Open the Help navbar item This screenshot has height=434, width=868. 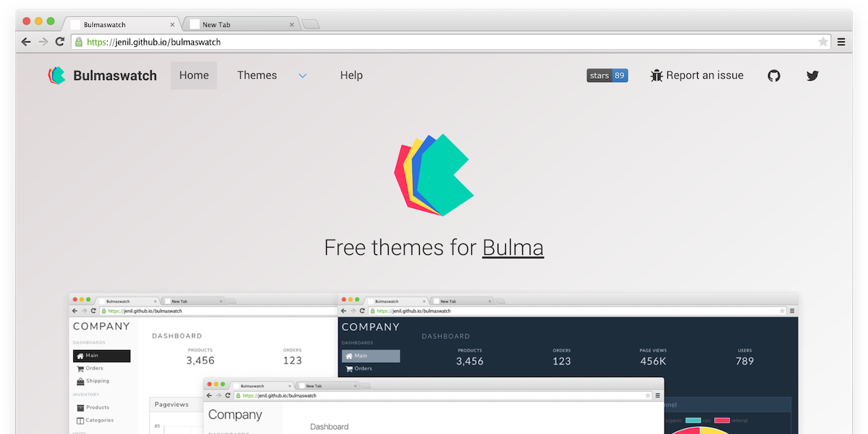click(x=351, y=75)
